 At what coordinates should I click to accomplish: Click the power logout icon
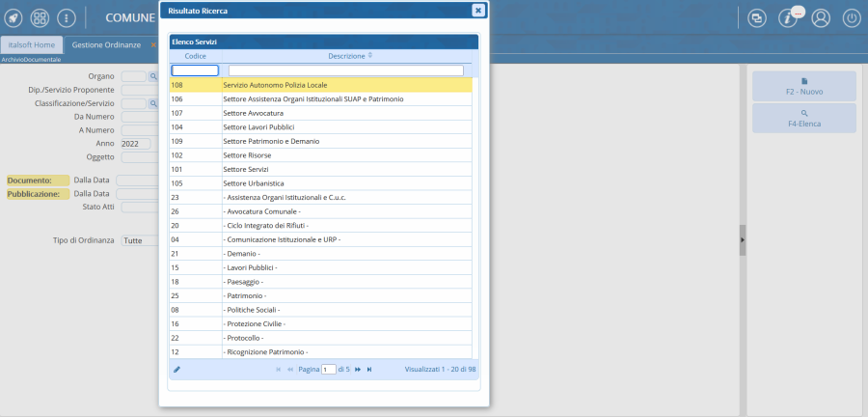851,18
